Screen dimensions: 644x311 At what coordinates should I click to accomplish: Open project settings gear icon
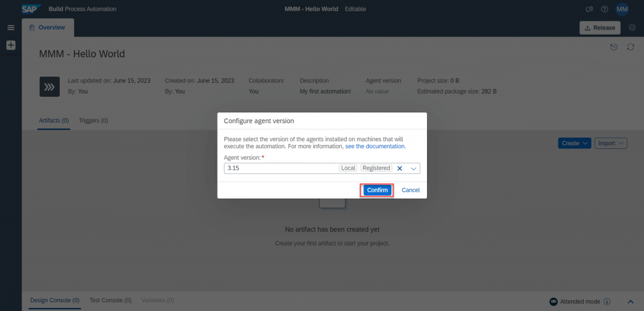(x=633, y=28)
